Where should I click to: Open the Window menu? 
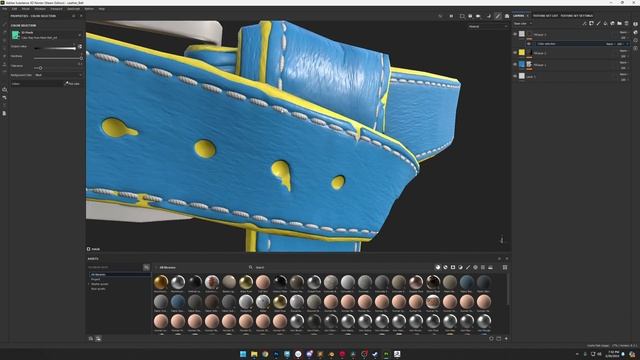point(40,9)
